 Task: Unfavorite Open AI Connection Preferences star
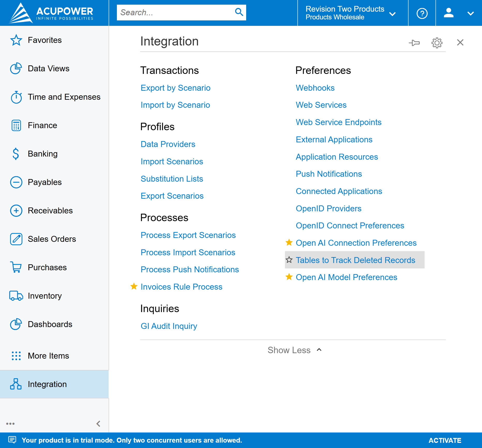coord(289,243)
